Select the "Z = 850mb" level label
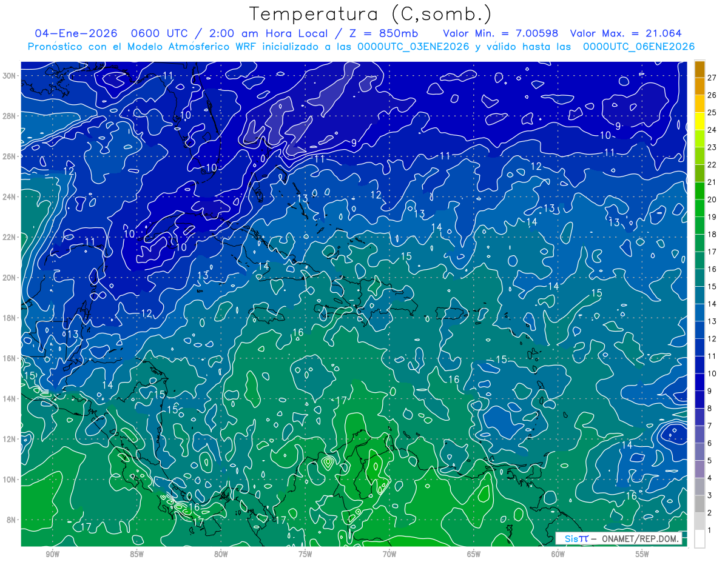 [x=384, y=33]
